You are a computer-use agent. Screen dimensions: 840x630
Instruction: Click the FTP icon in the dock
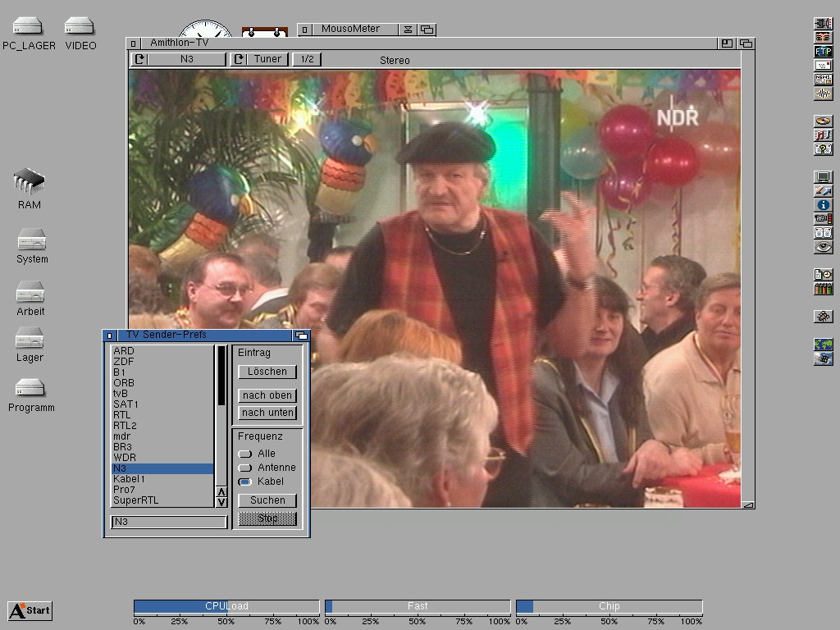[823, 52]
